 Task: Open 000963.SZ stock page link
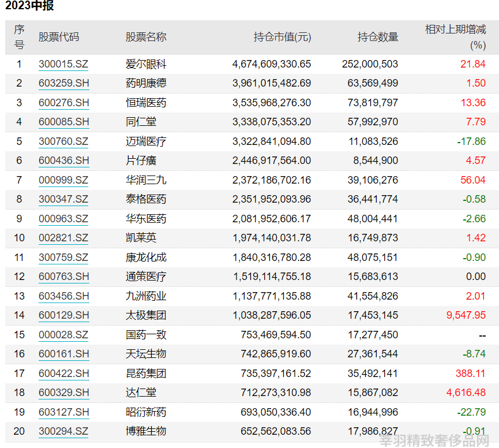[x=63, y=219]
